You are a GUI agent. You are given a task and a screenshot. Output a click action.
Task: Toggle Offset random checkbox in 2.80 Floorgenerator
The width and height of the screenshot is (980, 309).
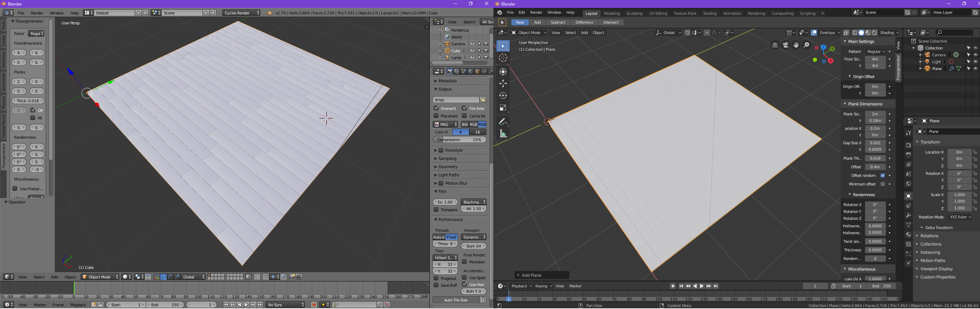pyautogui.click(x=883, y=175)
